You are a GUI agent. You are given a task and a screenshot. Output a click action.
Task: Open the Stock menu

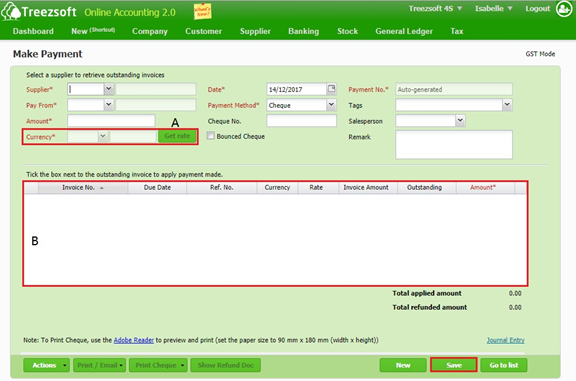(348, 31)
